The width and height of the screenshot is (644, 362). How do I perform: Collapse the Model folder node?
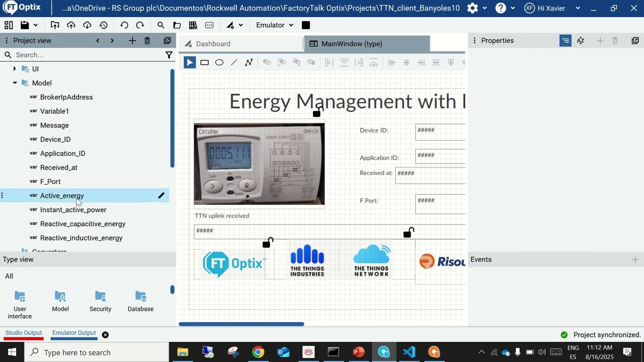coord(15,83)
